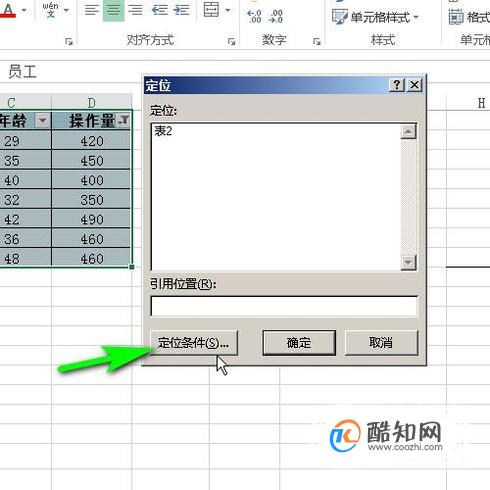The image size is (490, 490).
Task: Open the 数字 group dialog launcher
Action: (x=316, y=42)
